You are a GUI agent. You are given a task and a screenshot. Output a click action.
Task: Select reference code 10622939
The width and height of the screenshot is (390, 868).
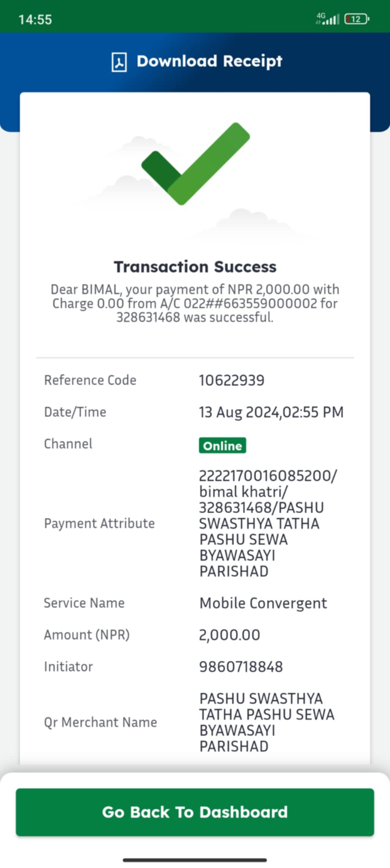click(232, 380)
